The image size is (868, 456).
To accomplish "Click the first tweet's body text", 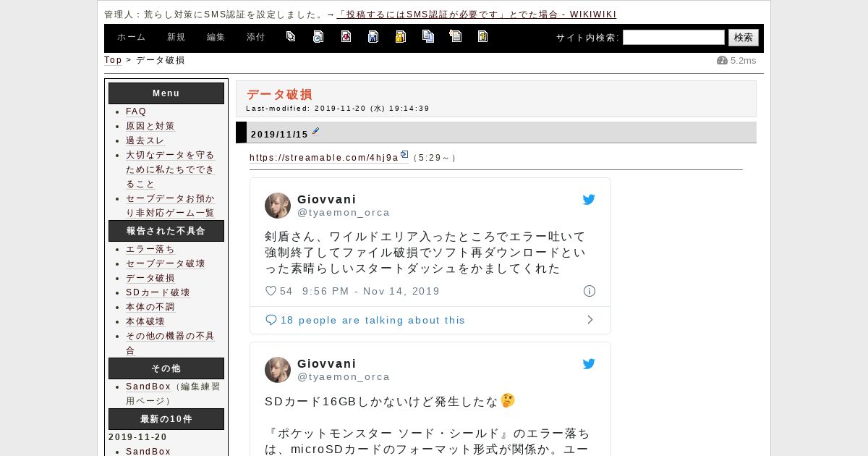I will [425, 253].
